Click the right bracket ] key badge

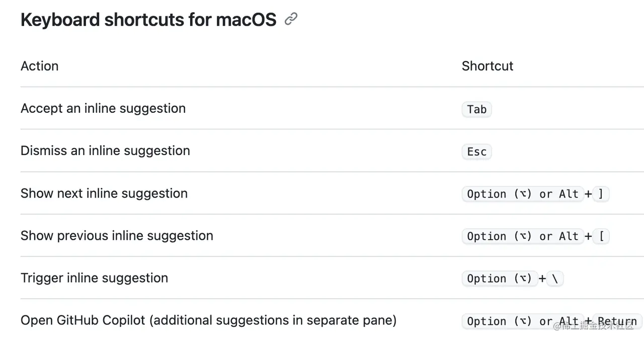(601, 194)
